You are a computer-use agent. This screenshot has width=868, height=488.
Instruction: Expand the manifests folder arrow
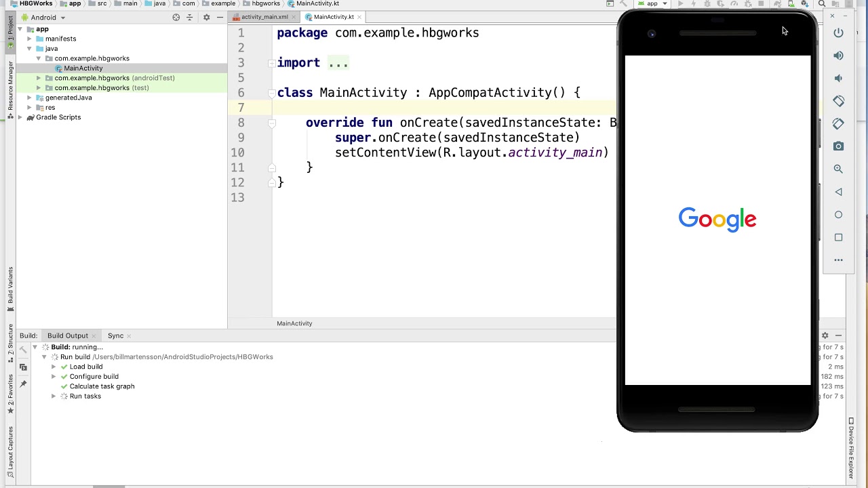(x=30, y=39)
